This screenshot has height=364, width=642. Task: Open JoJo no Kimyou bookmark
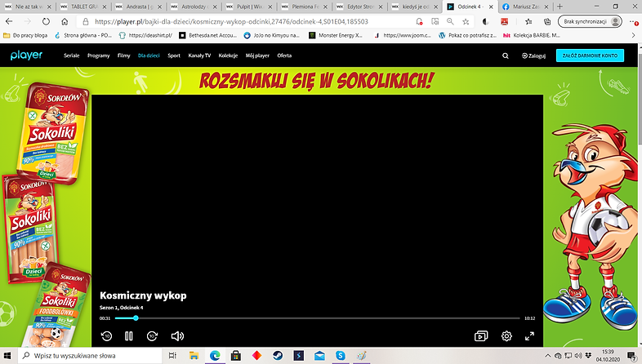271,36
